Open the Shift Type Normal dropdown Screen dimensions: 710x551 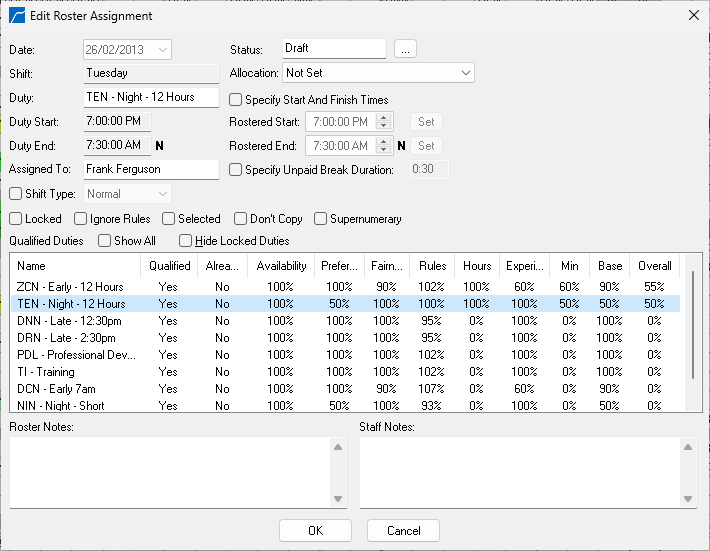tap(162, 194)
